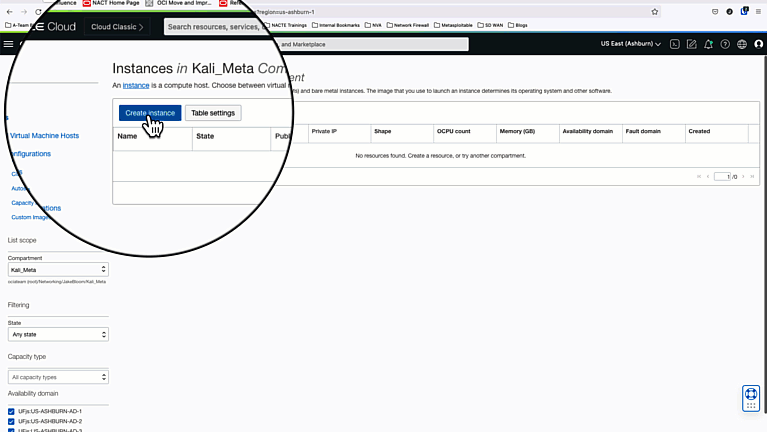Screen dimensions: 767x432
Task: Switch to the NACT Home Page browser tab
Action: click(111, 3)
